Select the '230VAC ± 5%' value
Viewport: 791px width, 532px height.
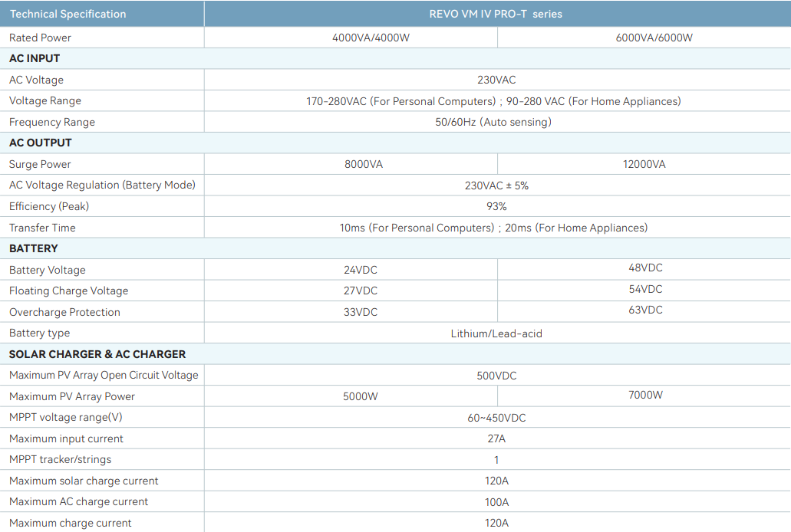(496, 186)
